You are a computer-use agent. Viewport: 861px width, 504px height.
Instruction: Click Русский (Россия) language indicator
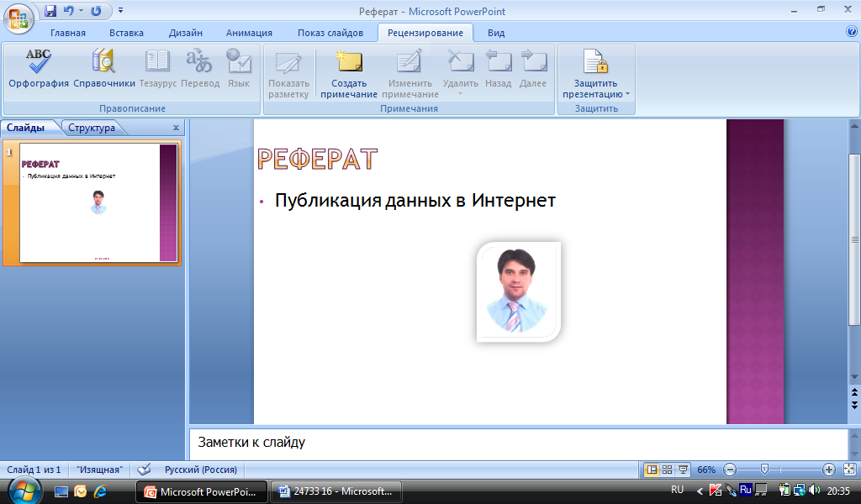[x=201, y=470]
